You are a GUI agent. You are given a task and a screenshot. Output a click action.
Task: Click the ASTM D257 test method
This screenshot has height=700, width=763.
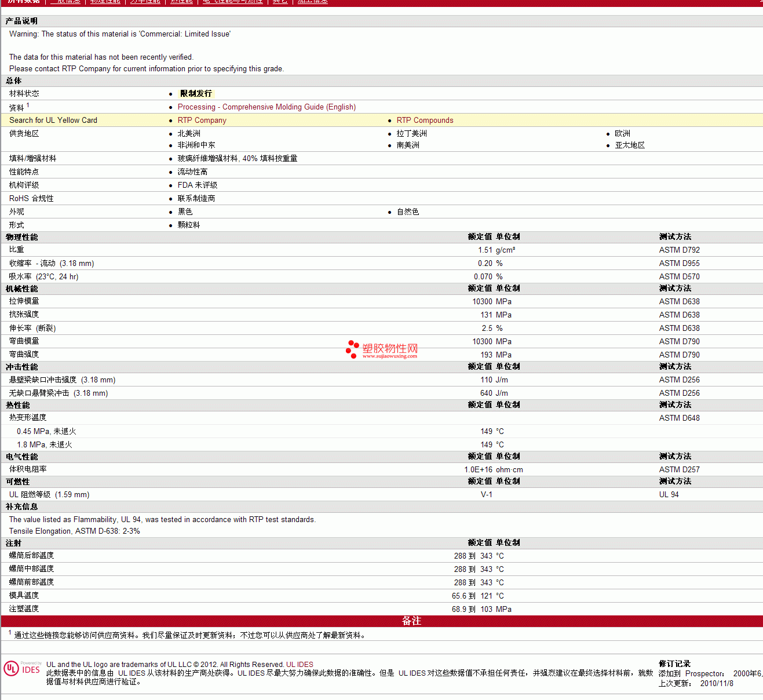pos(679,469)
